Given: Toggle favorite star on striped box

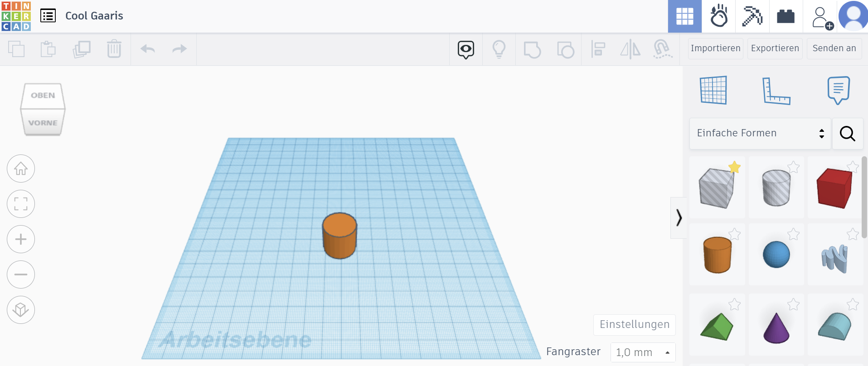Looking at the screenshot, I should point(734,168).
